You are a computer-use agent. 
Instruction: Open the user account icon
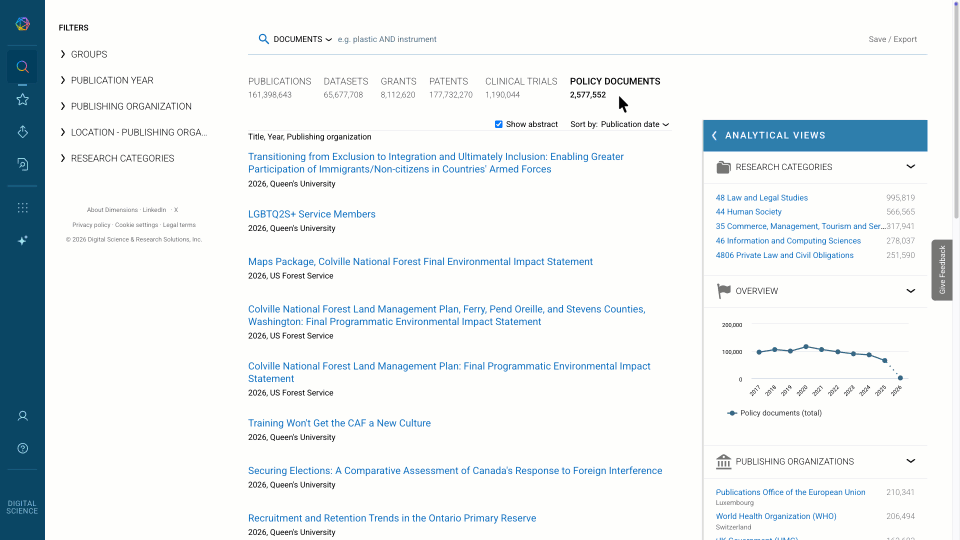pos(22,415)
